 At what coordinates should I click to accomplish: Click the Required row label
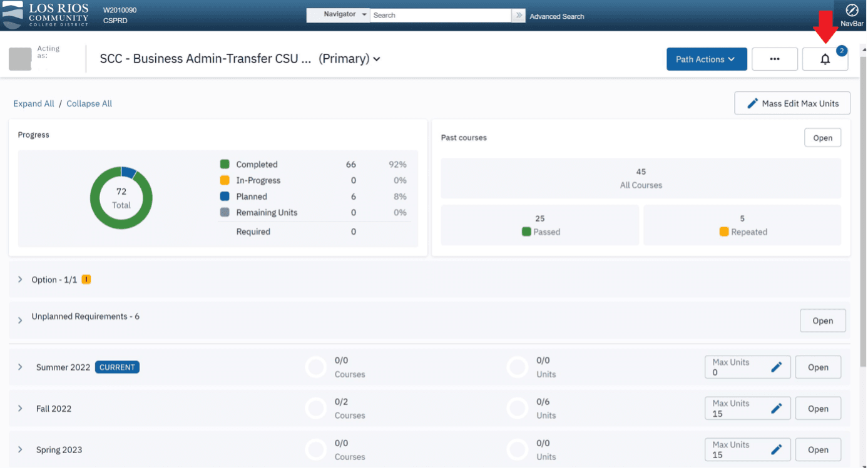(253, 232)
